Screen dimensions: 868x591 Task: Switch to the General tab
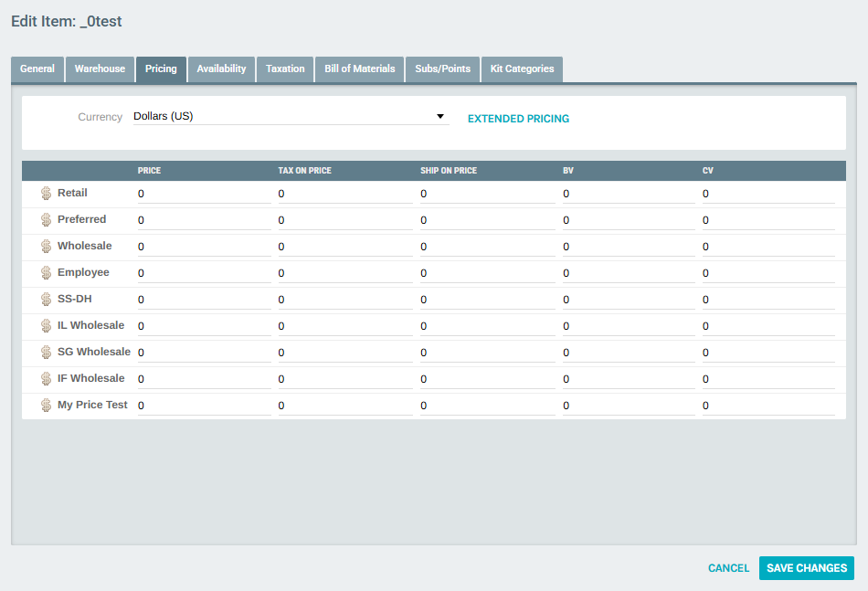point(37,69)
